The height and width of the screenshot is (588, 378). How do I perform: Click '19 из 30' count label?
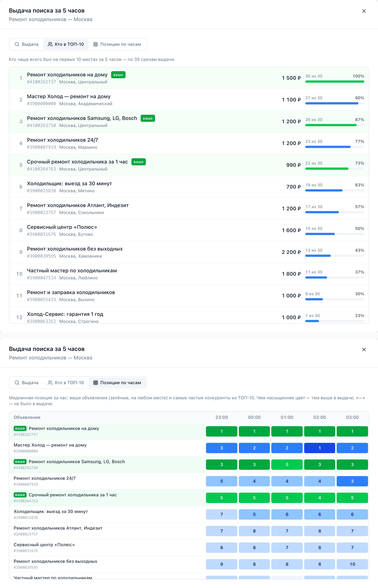click(314, 185)
